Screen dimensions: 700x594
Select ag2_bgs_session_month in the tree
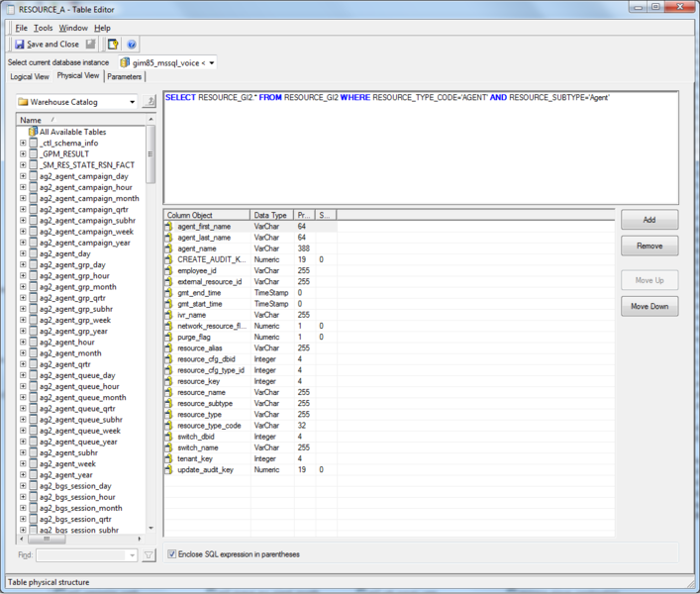81,508
